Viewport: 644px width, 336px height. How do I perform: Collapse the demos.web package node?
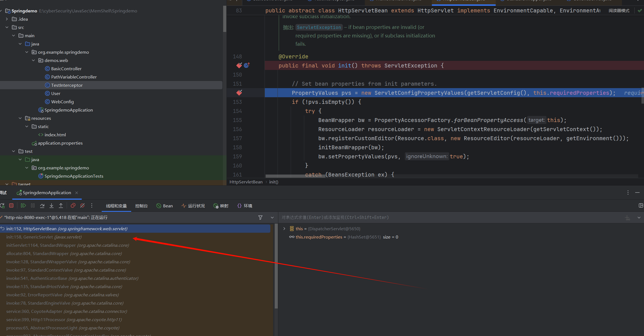[33, 60]
